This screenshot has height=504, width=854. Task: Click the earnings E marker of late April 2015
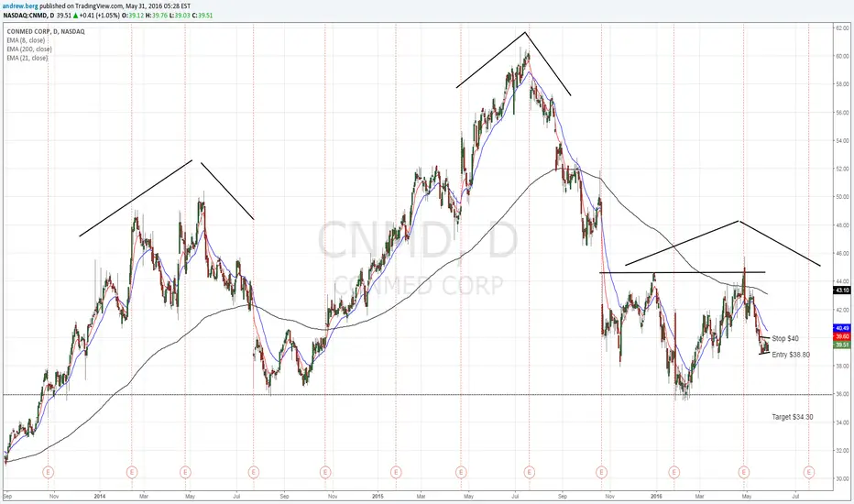point(461,472)
